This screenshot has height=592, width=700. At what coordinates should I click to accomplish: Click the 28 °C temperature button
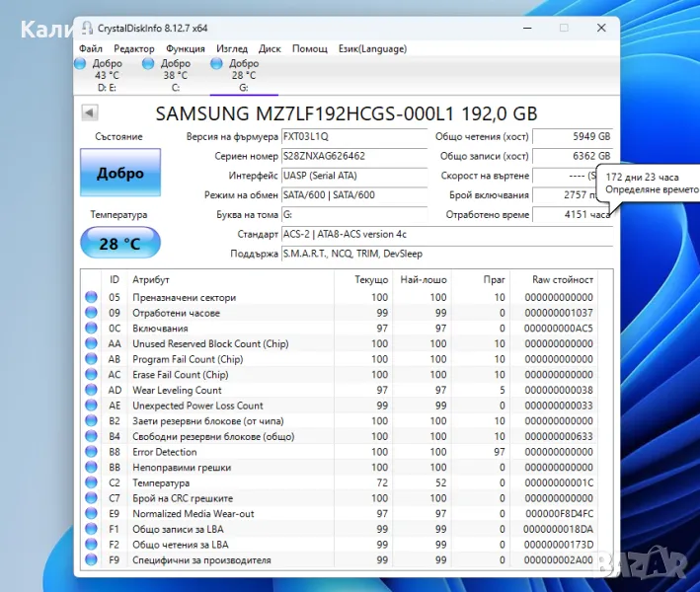(119, 243)
